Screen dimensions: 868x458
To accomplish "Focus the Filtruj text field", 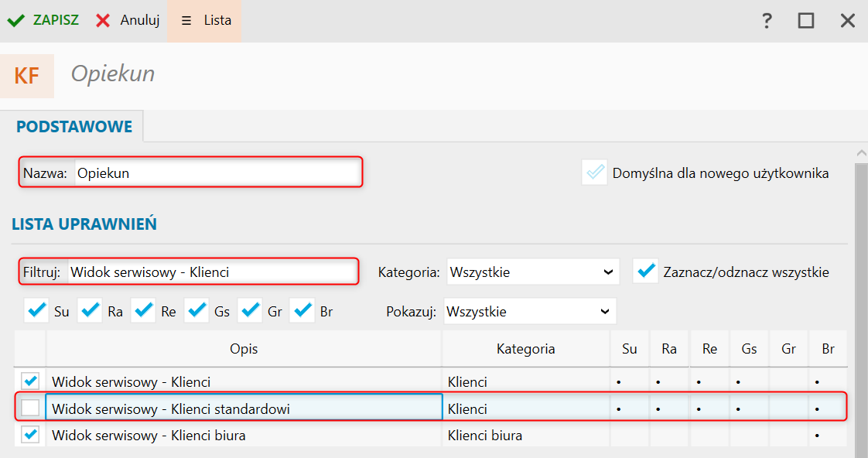I will [x=212, y=272].
